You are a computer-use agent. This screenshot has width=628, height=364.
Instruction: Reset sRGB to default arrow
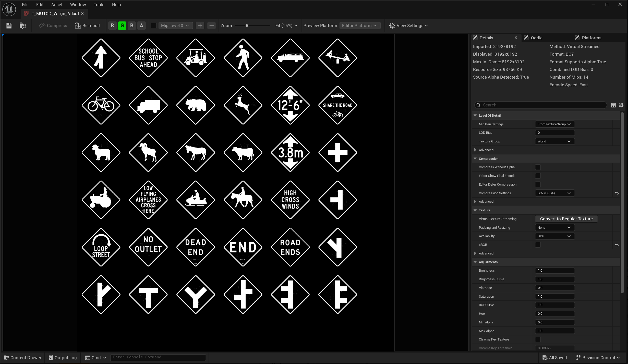click(617, 245)
